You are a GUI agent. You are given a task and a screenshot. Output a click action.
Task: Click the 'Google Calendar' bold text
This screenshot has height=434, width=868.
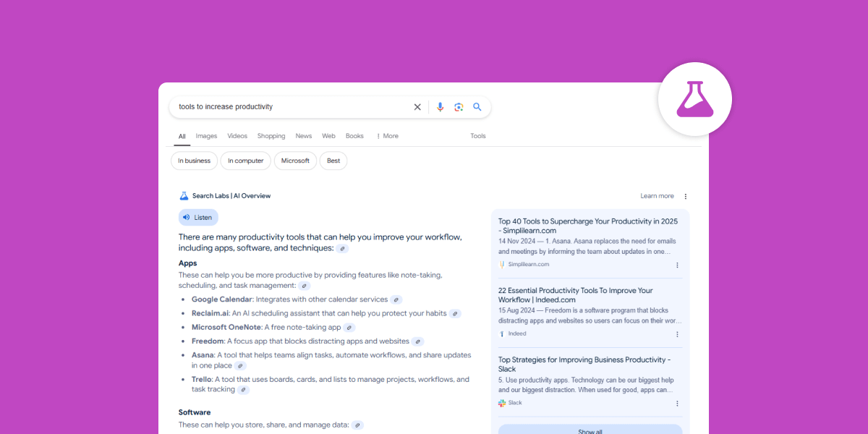pos(222,299)
